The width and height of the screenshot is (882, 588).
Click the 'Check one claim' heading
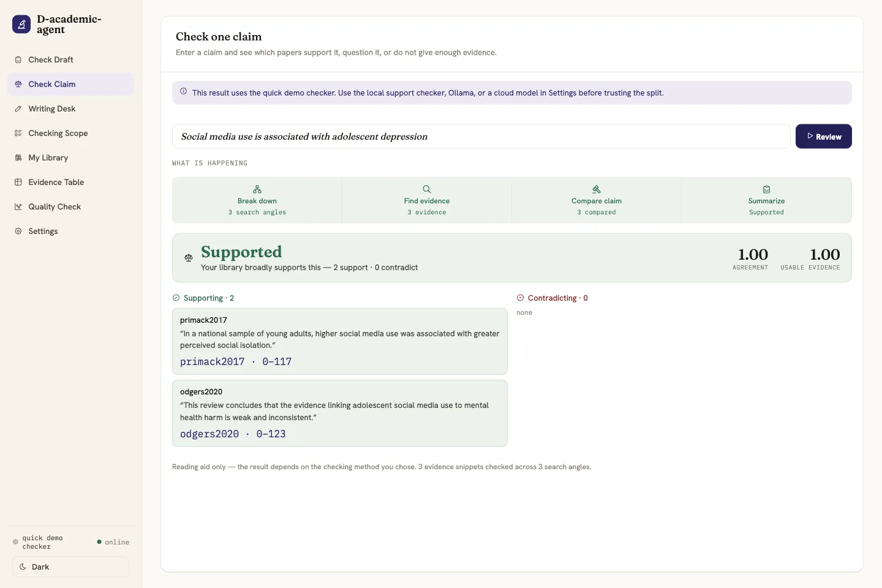coord(219,37)
